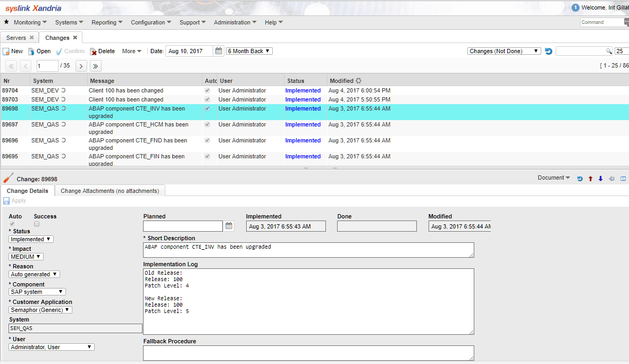Expand the Impact dropdown set to MEDIUM
Viewport: 629px width, 364px height.
26,257
